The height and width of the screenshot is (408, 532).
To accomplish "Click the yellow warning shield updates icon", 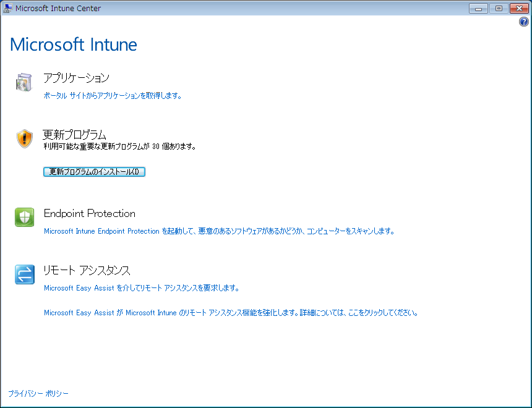I will pyautogui.click(x=24, y=138).
